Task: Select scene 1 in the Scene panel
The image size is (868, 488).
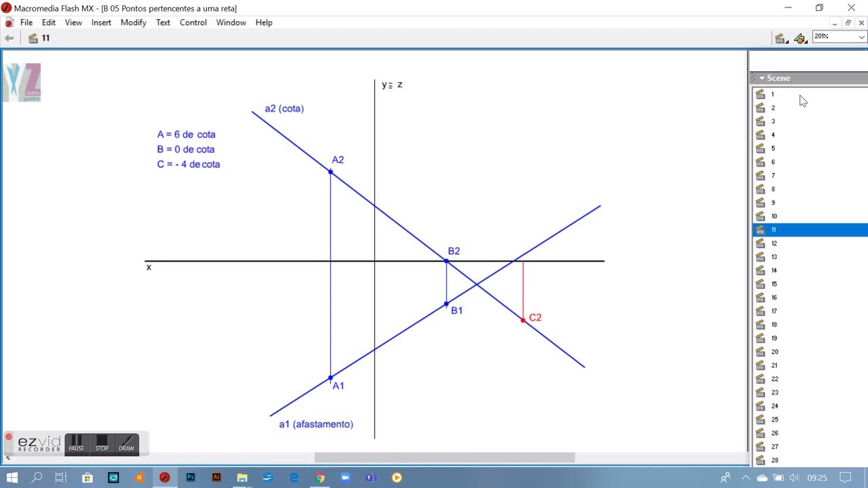Action: coord(810,94)
